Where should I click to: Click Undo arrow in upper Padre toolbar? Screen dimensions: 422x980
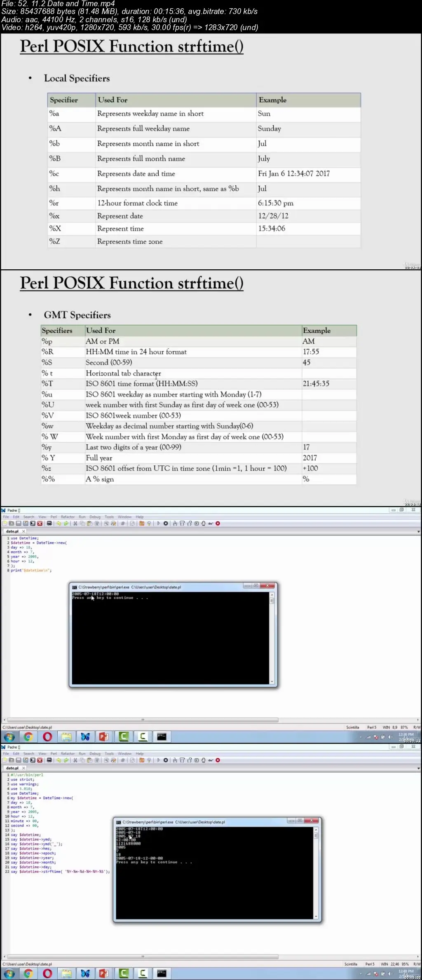(x=59, y=523)
